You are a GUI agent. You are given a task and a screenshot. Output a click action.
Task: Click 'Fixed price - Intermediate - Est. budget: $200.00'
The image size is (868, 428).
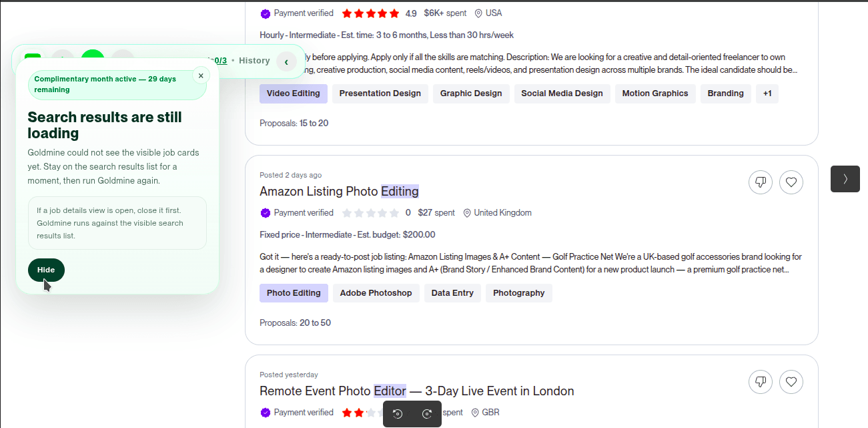[x=347, y=235]
